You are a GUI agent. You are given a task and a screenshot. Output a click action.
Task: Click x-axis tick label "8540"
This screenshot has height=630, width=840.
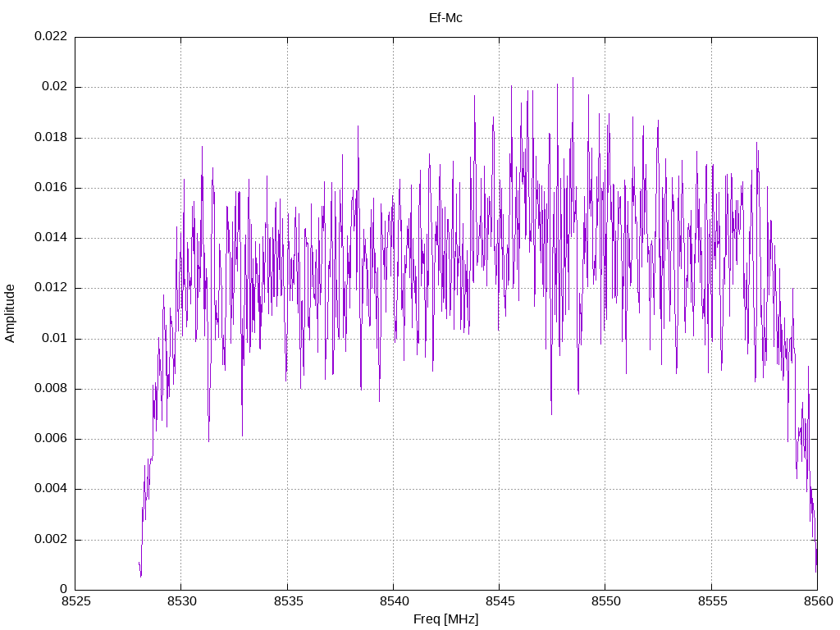(x=395, y=601)
